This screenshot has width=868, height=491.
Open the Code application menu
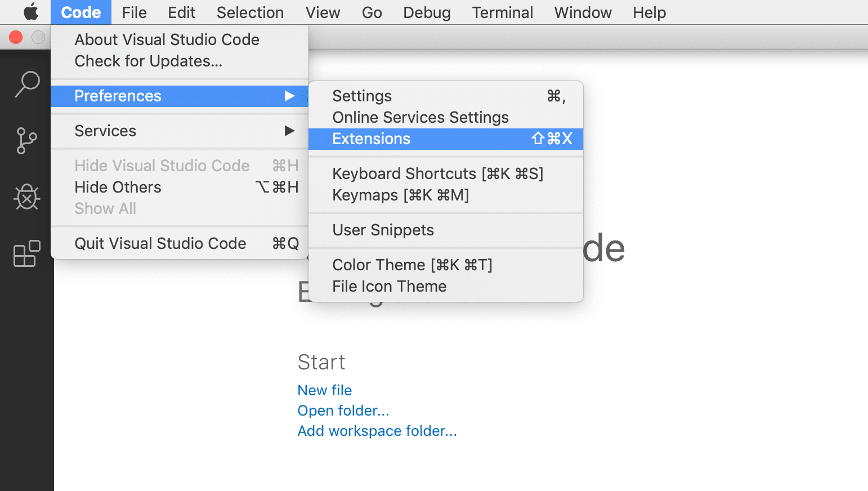(x=81, y=12)
